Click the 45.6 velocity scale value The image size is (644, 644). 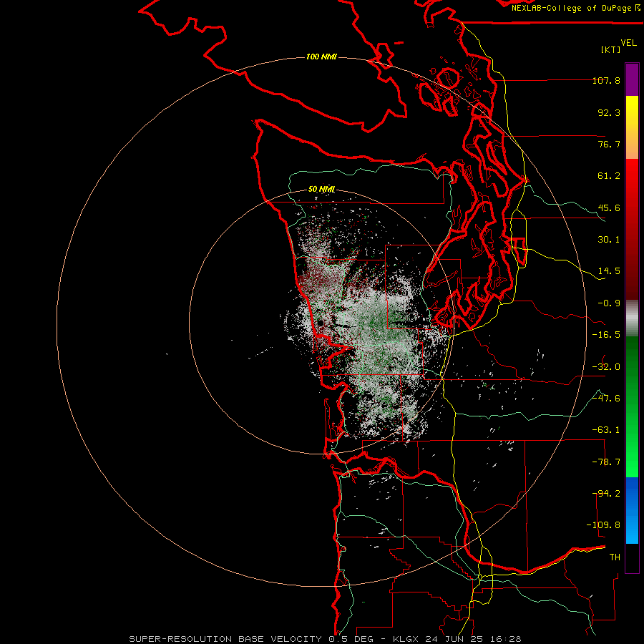pyautogui.click(x=609, y=208)
